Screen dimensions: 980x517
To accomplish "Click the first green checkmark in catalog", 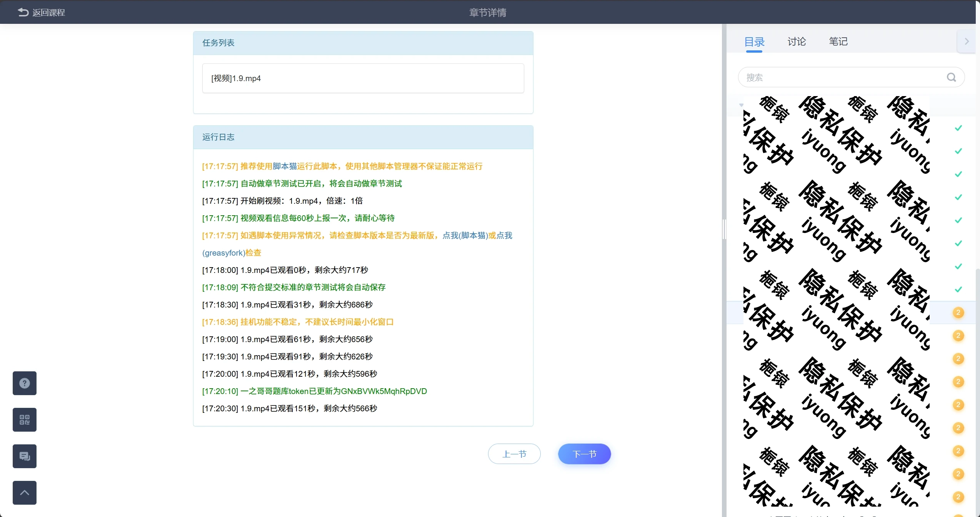I will point(958,128).
